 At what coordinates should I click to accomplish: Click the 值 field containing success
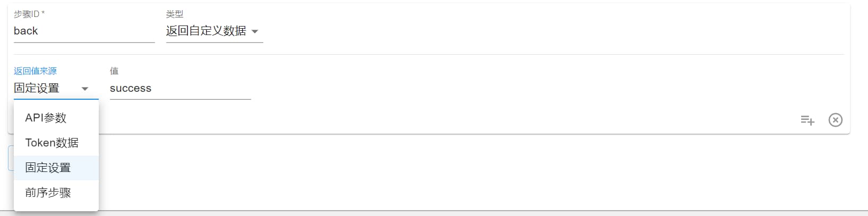point(181,88)
